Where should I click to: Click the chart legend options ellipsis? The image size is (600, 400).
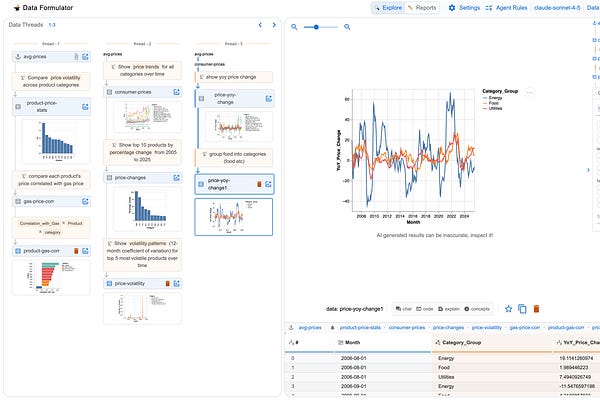tap(530, 92)
